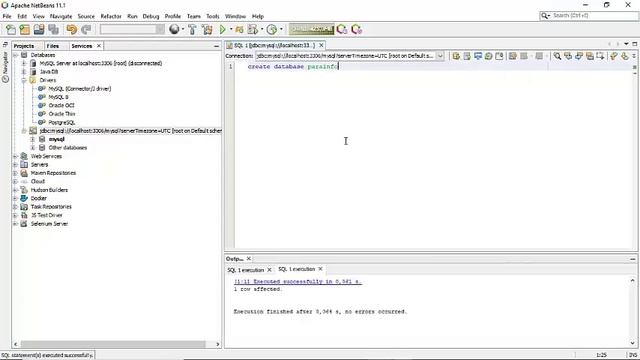Viewport: 640px width, 360px height.
Task: Open the Search field magnifier dropdown
Action: tap(545, 16)
